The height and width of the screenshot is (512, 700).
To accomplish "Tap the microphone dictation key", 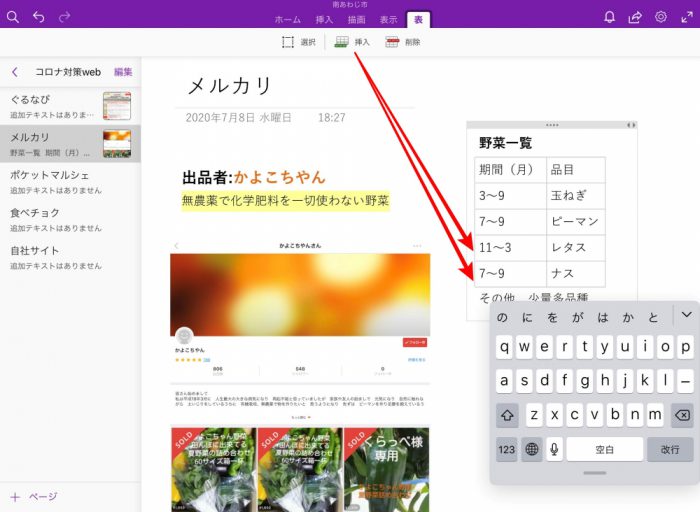I will (x=554, y=449).
